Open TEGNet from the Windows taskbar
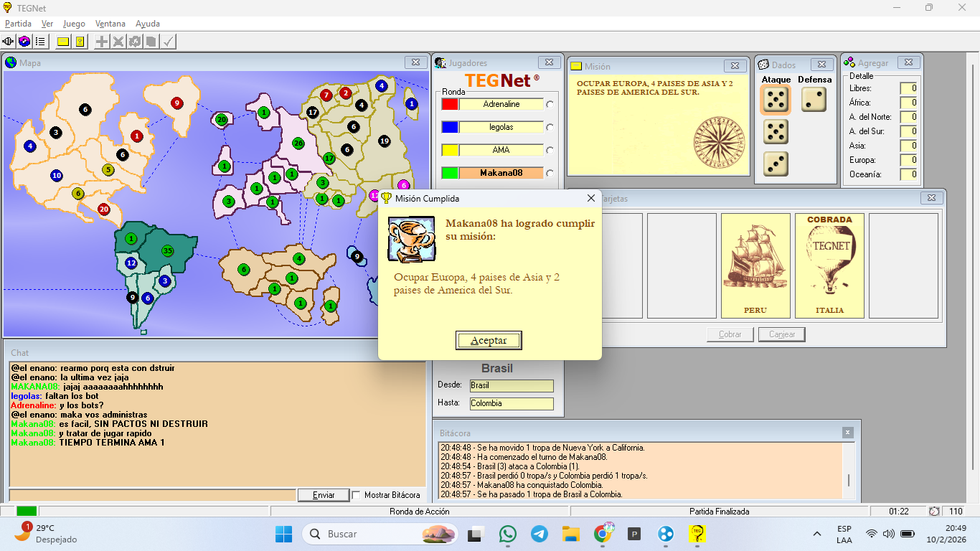The height and width of the screenshot is (551, 980). [x=696, y=534]
